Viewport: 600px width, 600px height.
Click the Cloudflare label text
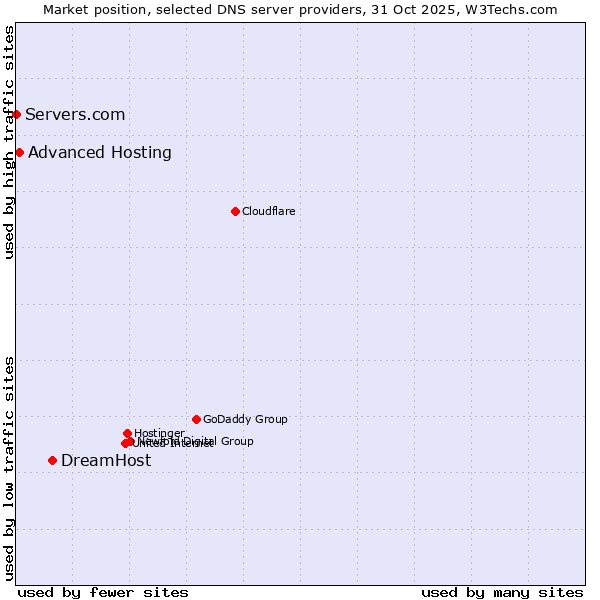tap(268, 211)
